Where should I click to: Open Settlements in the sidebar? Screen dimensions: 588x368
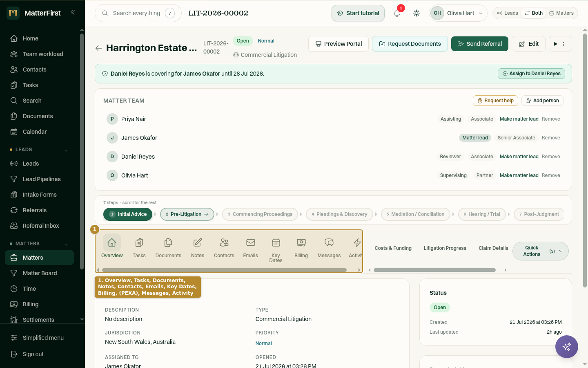coord(39,320)
